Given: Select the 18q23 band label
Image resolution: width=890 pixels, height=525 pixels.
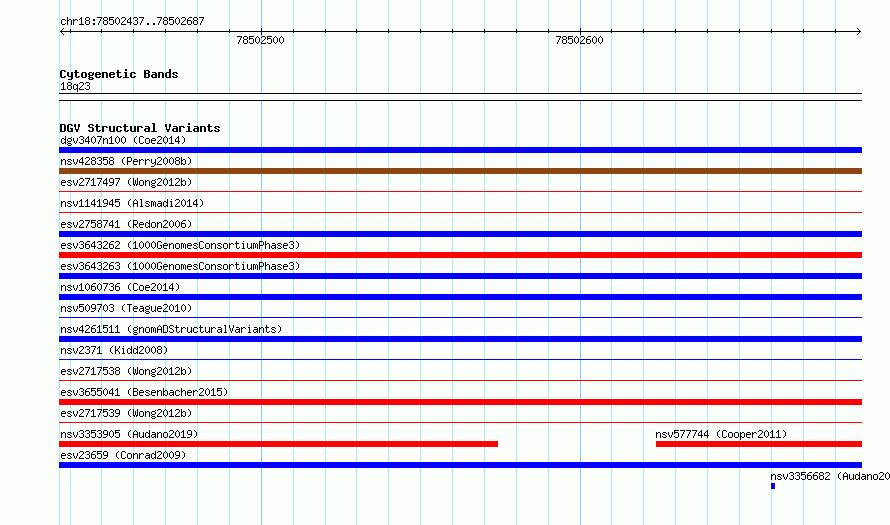Looking at the screenshot, I should pyautogui.click(x=75, y=86).
